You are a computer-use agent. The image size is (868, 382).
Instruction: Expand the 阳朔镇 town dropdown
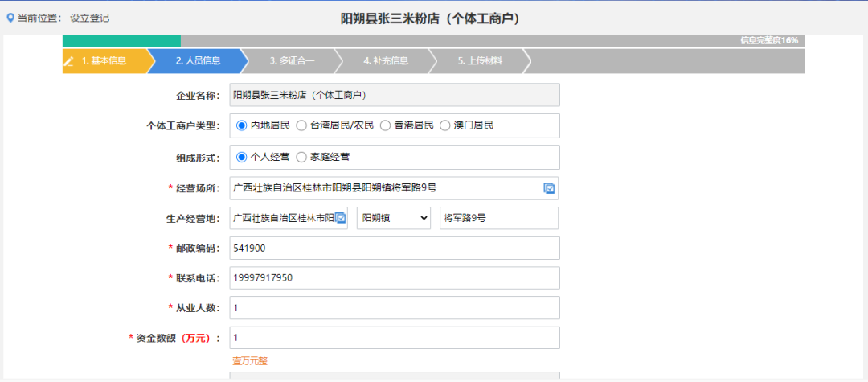tap(394, 218)
